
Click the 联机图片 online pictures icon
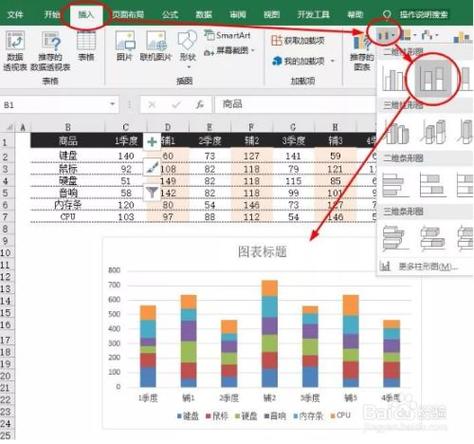(x=155, y=46)
